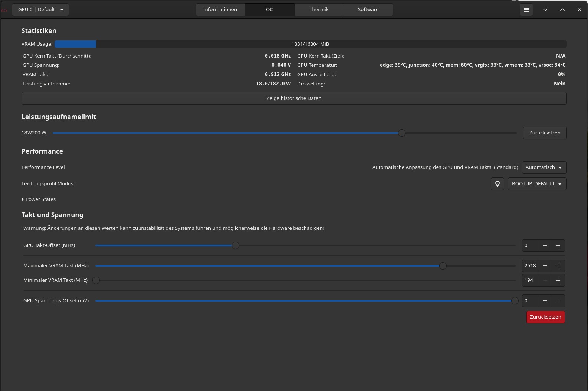Screen dimensions: 588x391
Task: Minimize window using the down chevron
Action: tap(545, 10)
